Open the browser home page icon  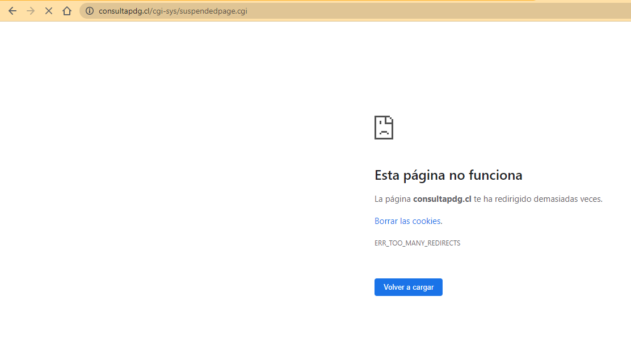tap(67, 11)
